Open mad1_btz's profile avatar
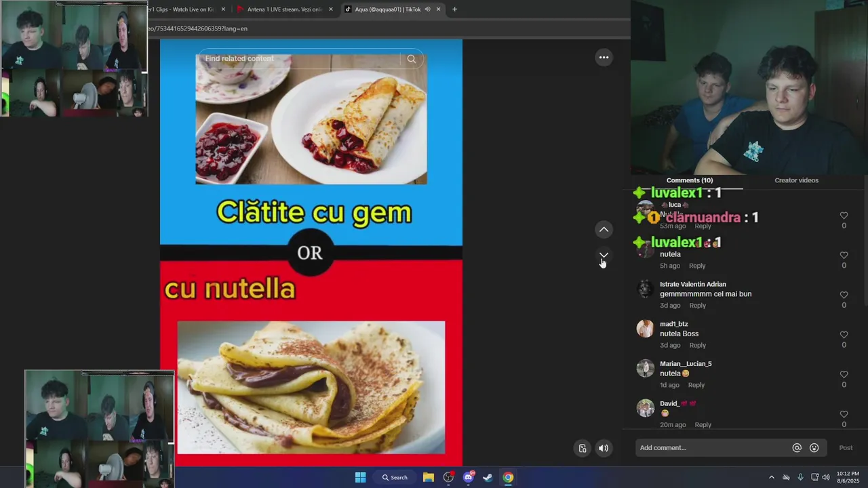Viewport: 868px width, 488px height. (645, 329)
